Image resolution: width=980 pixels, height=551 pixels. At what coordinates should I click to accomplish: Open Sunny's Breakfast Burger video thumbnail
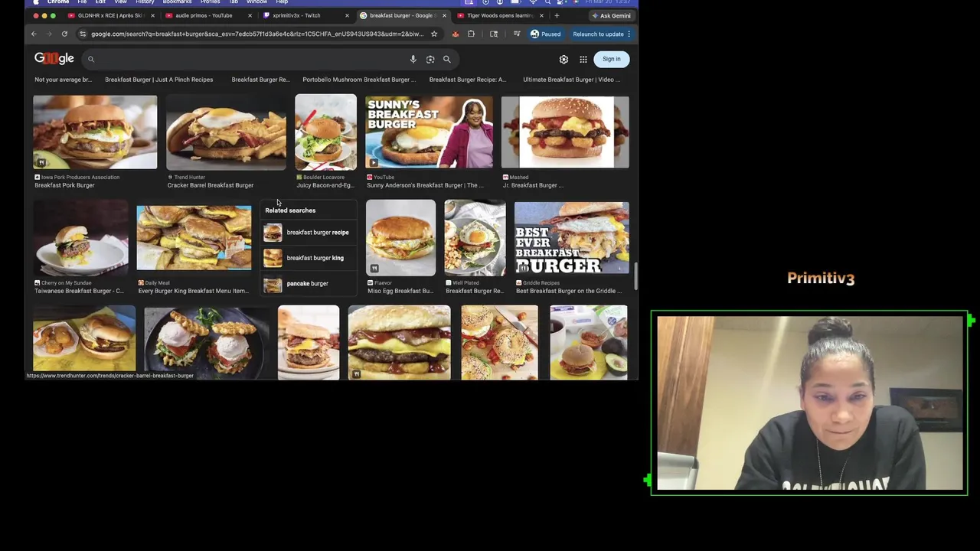click(430, 132)
